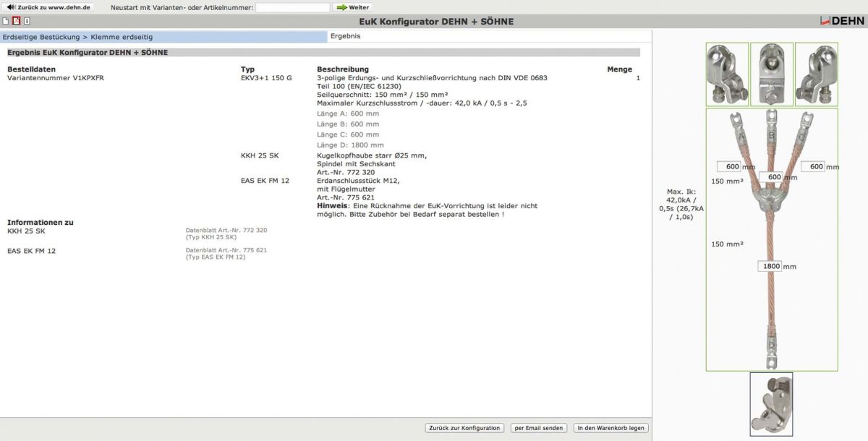The width and height of the screenshot is (868, 441).
Task: Open datasheet link for Art.-Nr. 772 320
Action: click(x=226, y=234)
